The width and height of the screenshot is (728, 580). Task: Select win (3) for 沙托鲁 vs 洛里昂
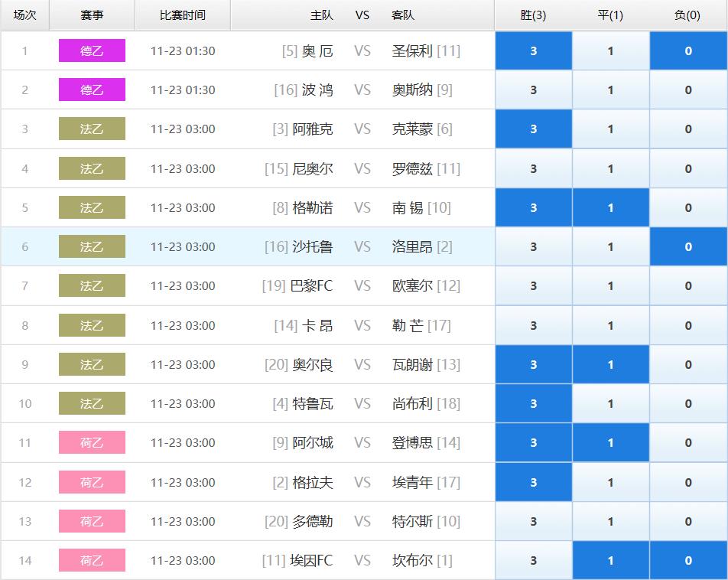tap(534, 246)
